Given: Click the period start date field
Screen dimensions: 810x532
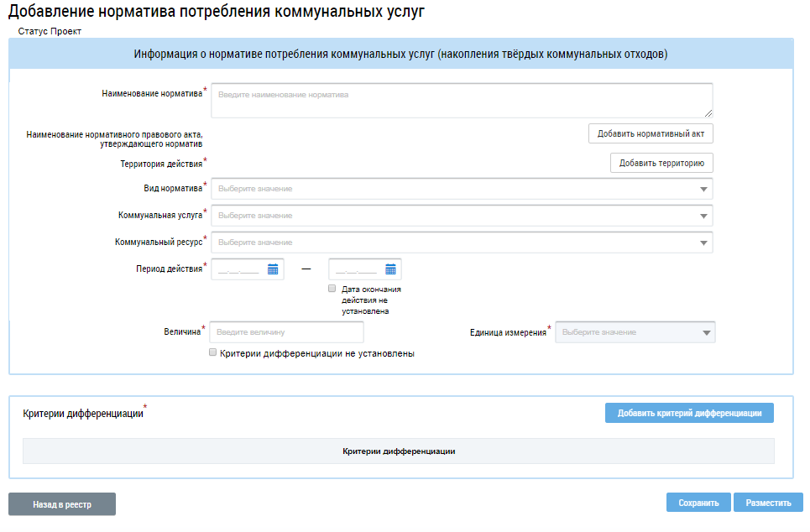Looking at the screenshot, I should (x=239, y=269).
